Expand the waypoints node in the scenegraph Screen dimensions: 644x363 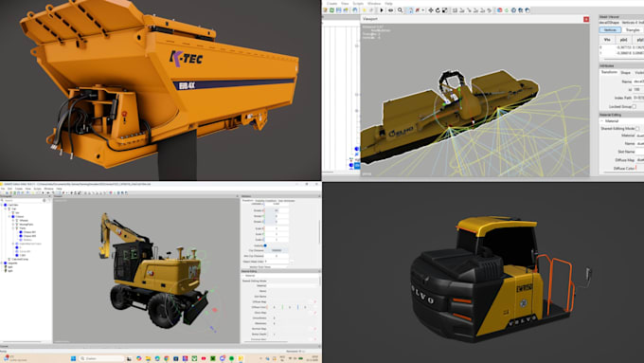1,263
